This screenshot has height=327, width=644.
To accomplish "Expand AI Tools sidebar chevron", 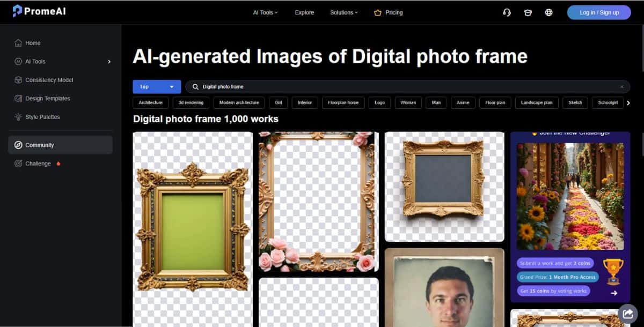I will 109,62.
